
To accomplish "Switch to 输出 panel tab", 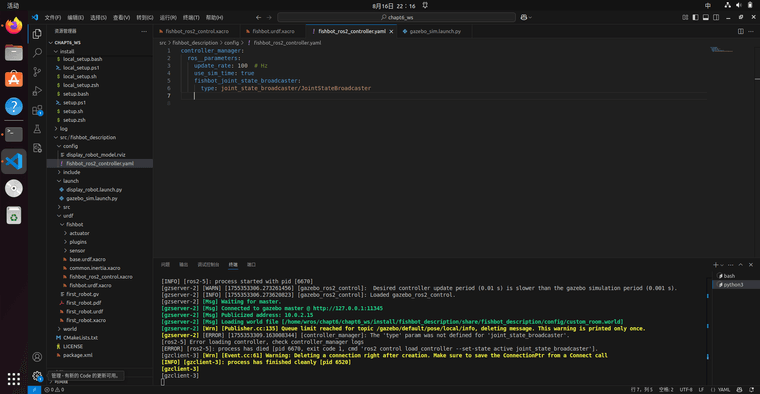I will [183, 265].
